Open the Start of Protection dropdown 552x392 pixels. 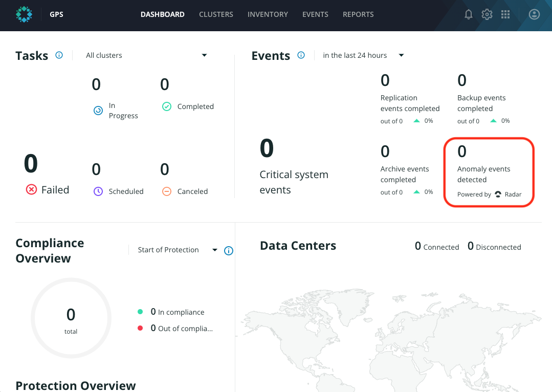coord(178,250)
